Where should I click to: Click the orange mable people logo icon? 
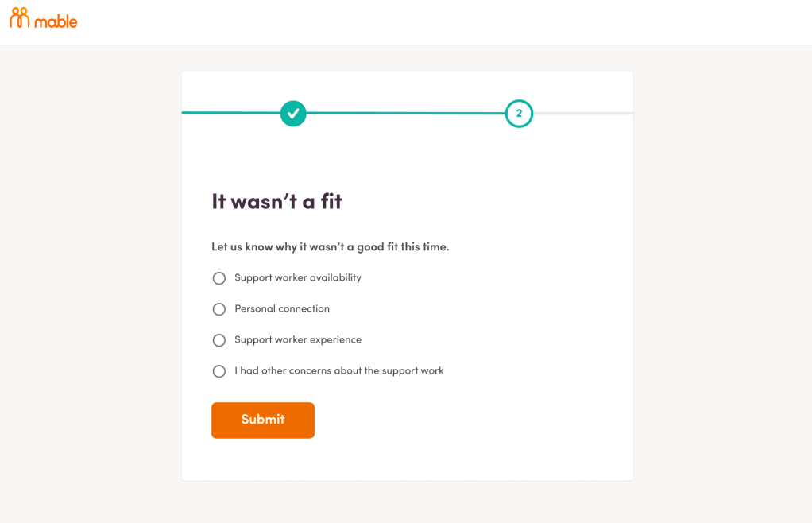[19, 18]
